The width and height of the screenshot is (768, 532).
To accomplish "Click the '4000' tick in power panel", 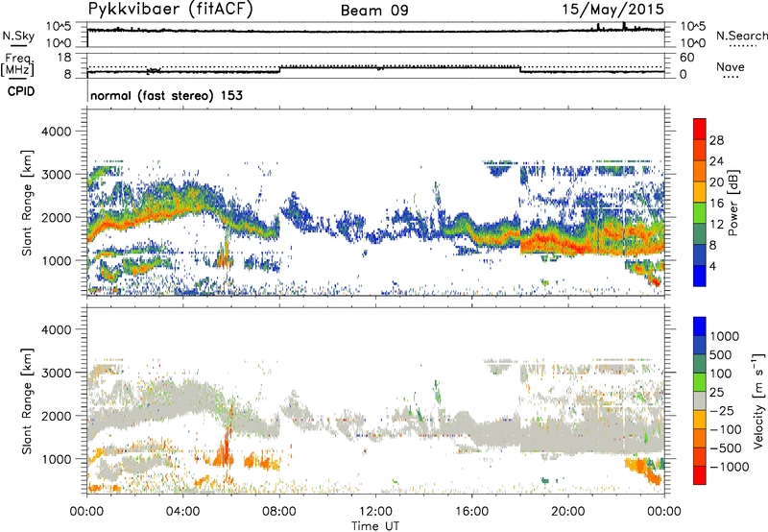I will [57, 132].
